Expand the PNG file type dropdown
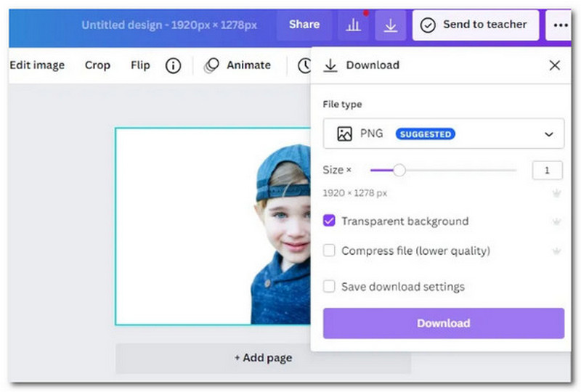581x392 pixels. [x=443, y=134]
